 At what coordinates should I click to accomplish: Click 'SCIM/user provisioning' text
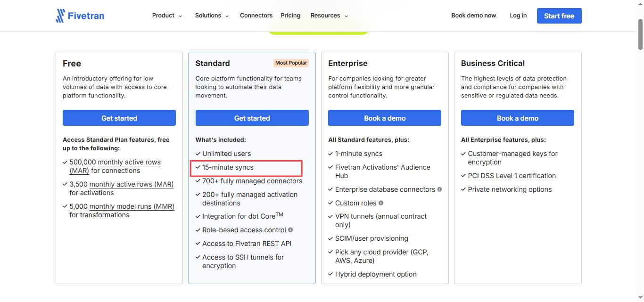pyautogui.click(x=372, y=238)
